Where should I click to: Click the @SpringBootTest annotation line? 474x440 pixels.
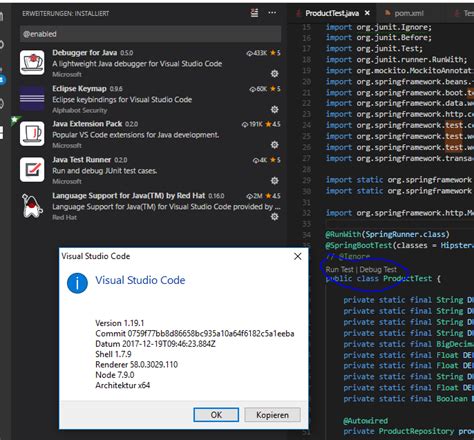(400, 246)
